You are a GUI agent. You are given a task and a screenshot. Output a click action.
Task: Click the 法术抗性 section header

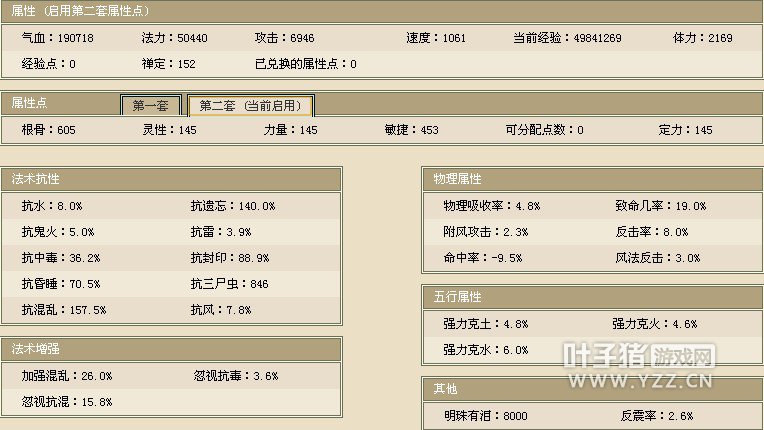coord(36,179)
